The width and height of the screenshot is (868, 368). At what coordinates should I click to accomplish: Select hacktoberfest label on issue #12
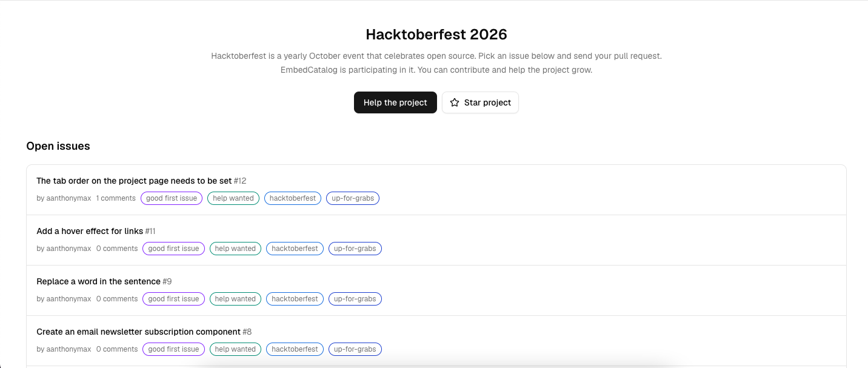point(293,198)
